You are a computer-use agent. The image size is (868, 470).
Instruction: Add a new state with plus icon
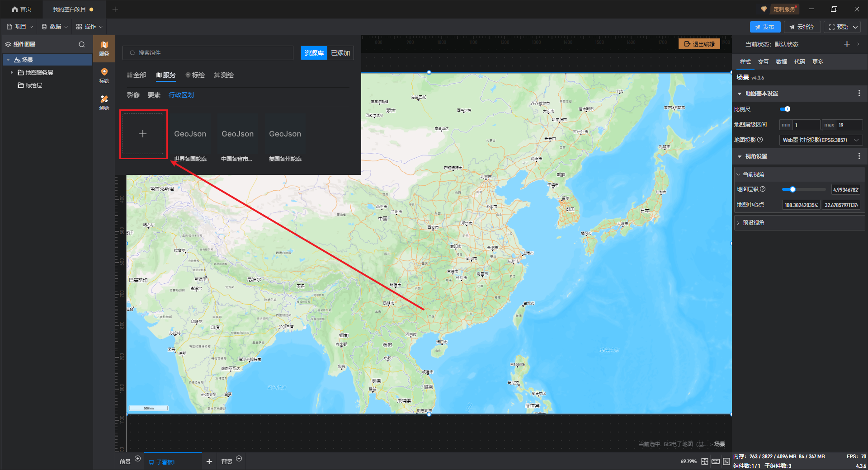847,44
